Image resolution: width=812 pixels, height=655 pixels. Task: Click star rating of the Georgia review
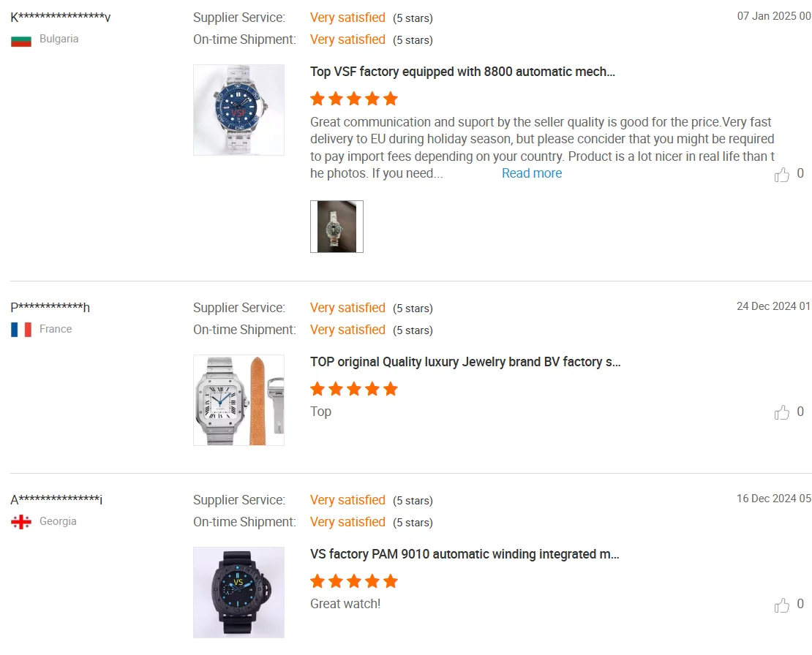pos(354,581)
